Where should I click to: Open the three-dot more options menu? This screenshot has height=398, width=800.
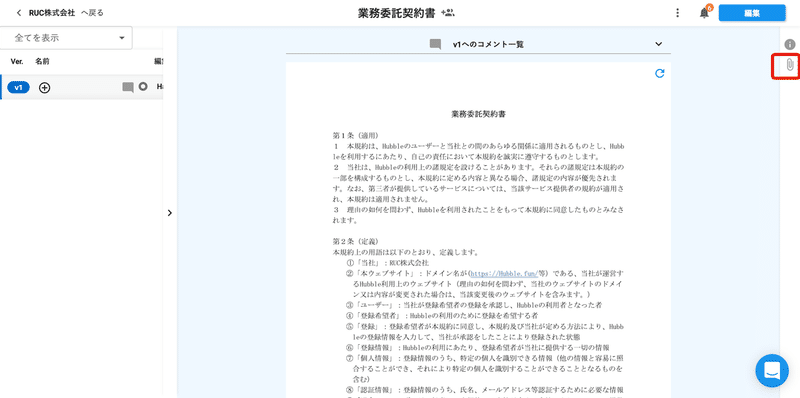pos(678,13)
